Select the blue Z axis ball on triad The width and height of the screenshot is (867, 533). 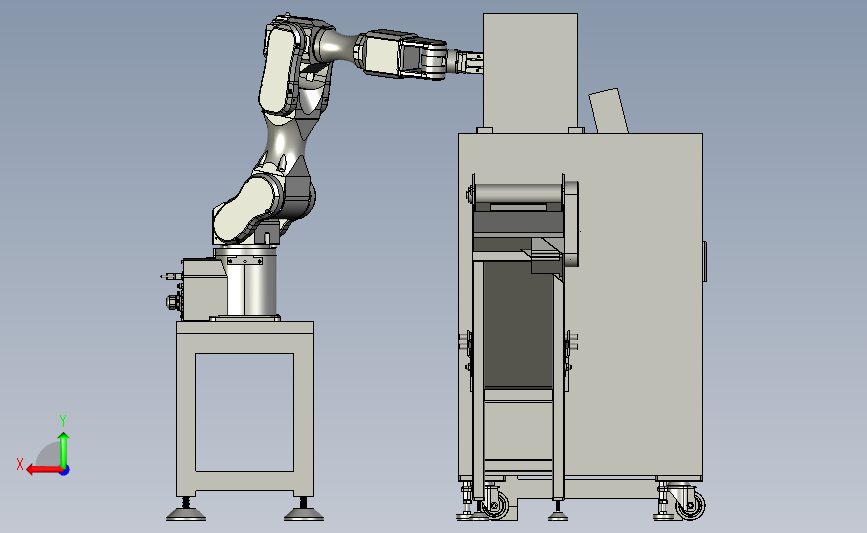click(65, 471)
